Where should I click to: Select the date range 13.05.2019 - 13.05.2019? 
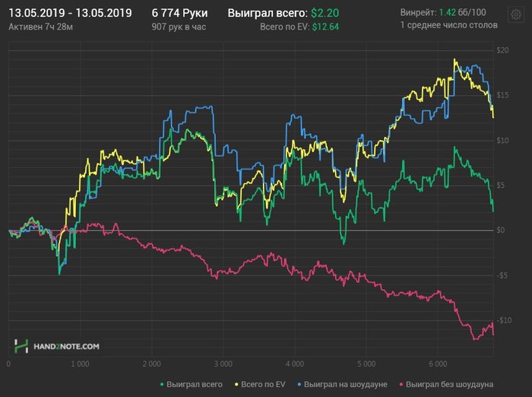pyautogui.click(x=70, y=13)
